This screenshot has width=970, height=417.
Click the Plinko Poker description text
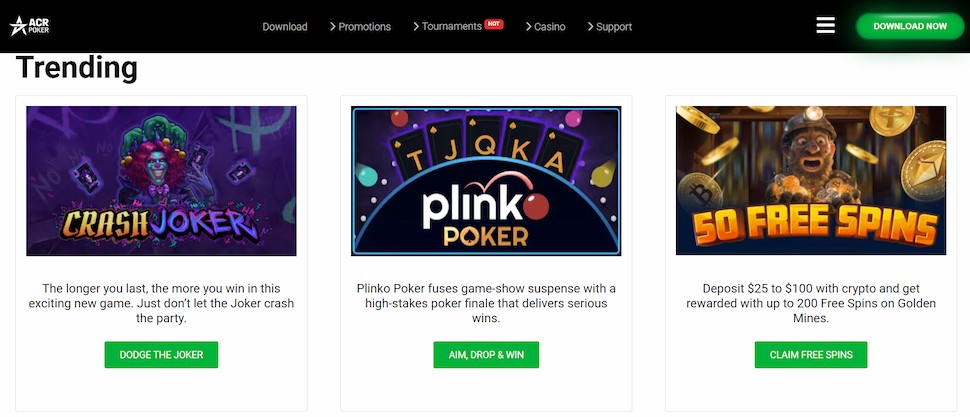[486, 303]
